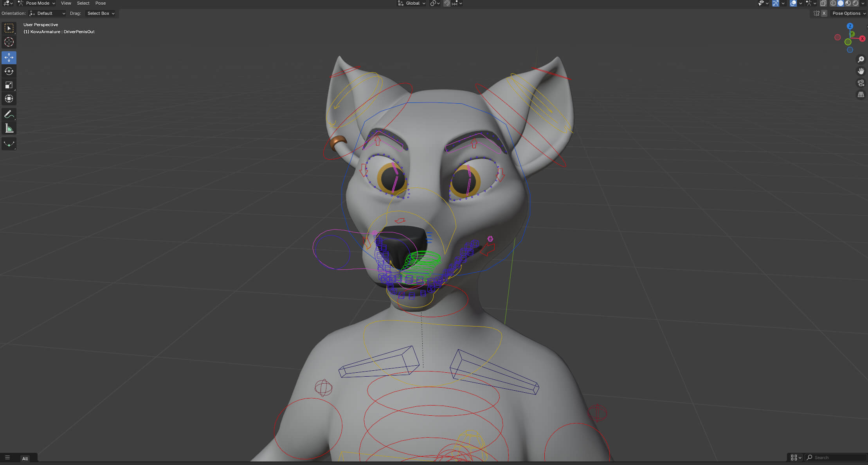Open the editor type menu icon
This screenshot has width=868, height=465.
(7, 3)
